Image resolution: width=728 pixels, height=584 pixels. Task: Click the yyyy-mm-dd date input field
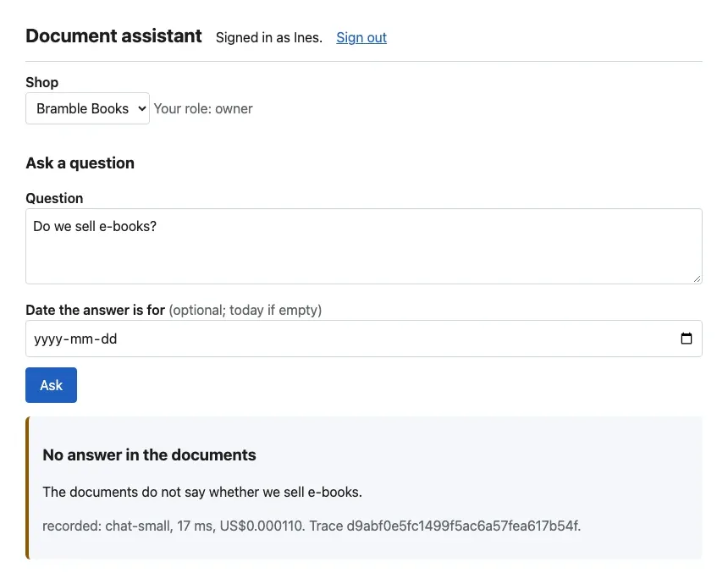click(x=363, y=339)
